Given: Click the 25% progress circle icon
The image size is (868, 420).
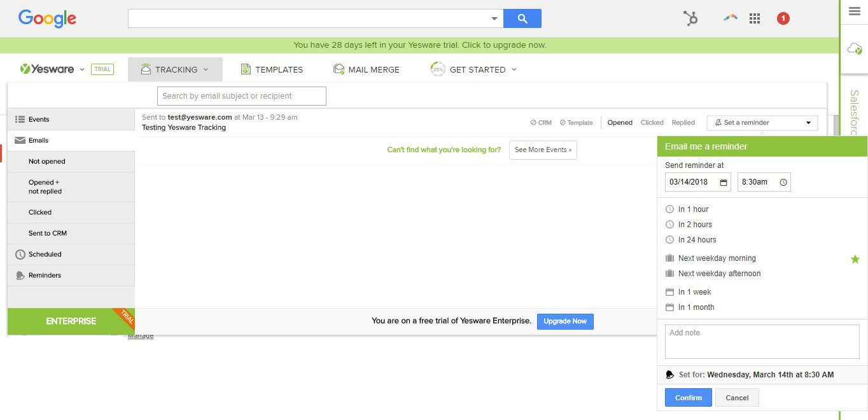Looking at the screenshot, I should (x=438, y=69).
